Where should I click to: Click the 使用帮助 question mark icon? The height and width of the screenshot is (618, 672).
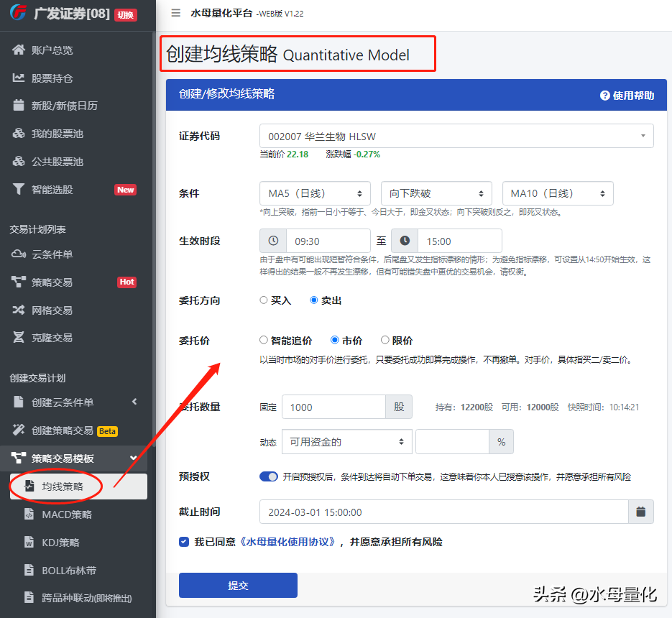tap(605, 96)
